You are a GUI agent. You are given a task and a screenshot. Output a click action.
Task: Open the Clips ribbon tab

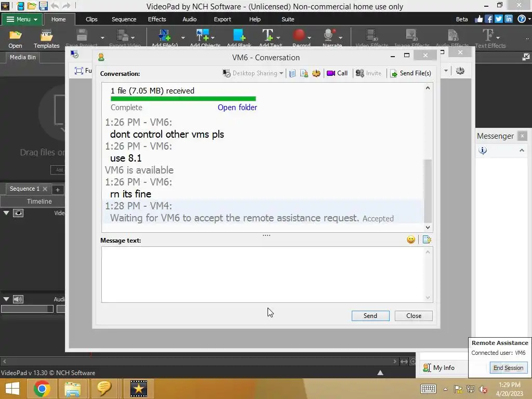point(91,19)
